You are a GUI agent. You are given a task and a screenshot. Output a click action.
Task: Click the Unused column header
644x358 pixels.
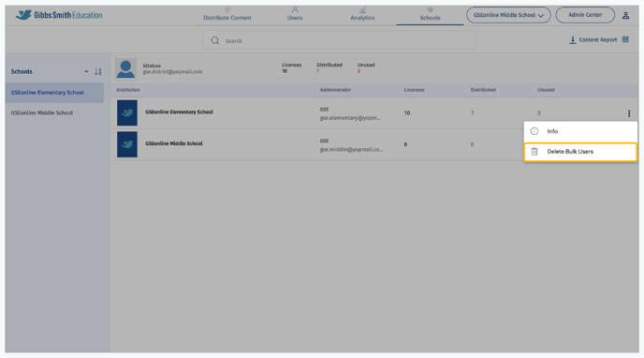546,90
